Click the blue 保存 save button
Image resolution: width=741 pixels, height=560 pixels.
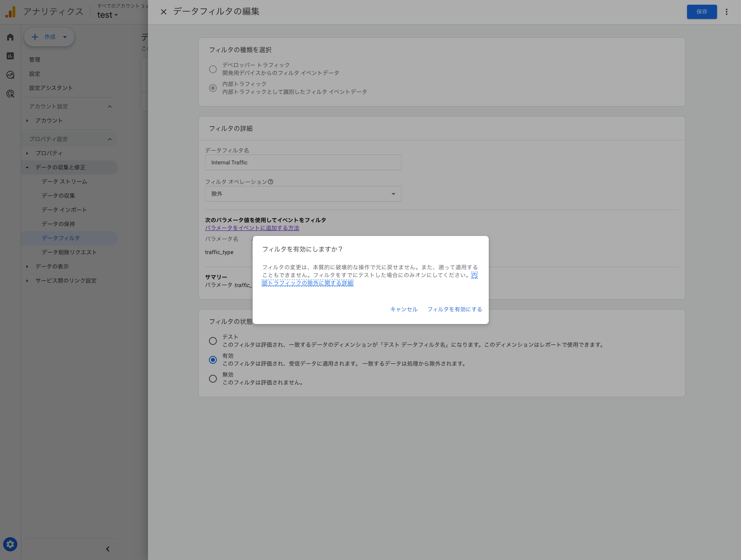(x=702, y=11)
